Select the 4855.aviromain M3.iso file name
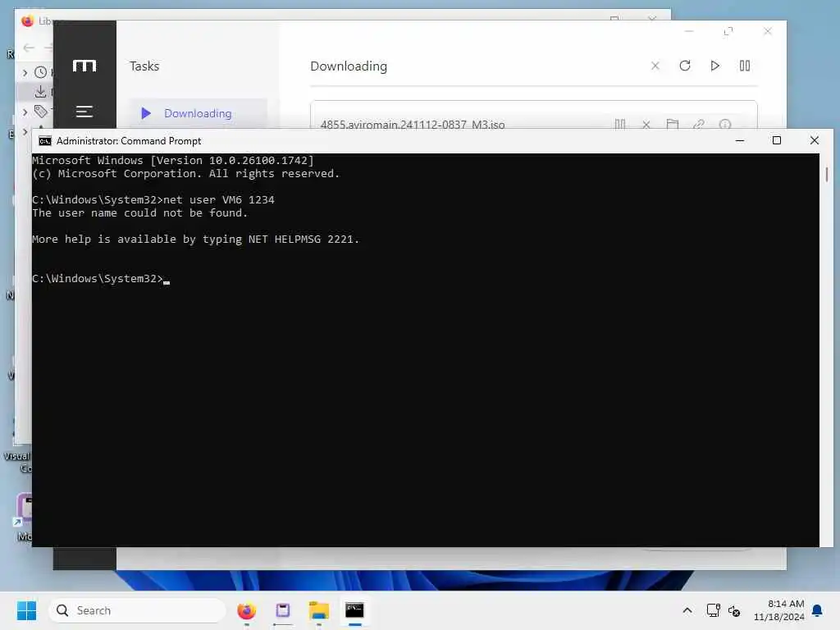840x630 pixels. 413,125
